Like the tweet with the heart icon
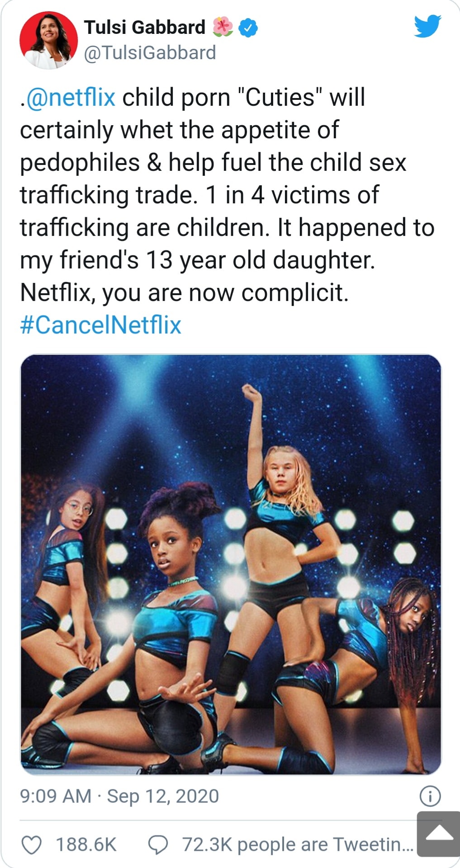Viewport: 460px width, 868px height. [32, 844]
